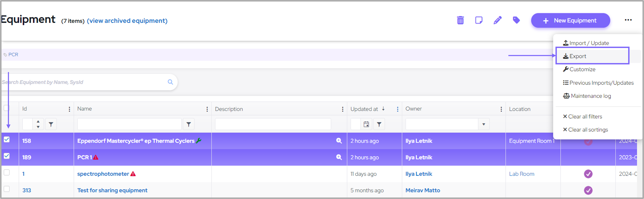Click the archive square icon in header
Screen dimensions: 644x199
pyautogui.click(x=479, y=20)
